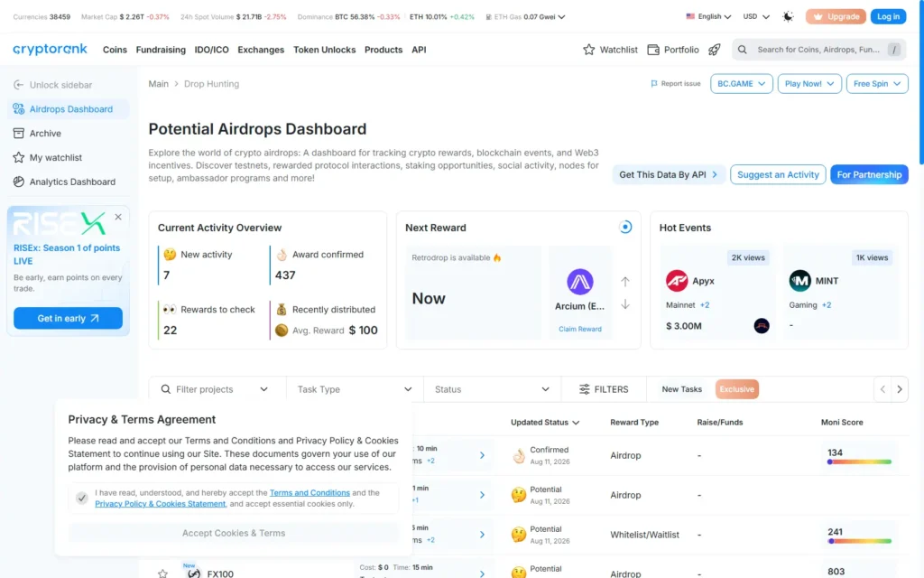Open the Task Type dropdown
This screenshot has height=578, width=924.
pyautogui.click(x=355, y=389)
